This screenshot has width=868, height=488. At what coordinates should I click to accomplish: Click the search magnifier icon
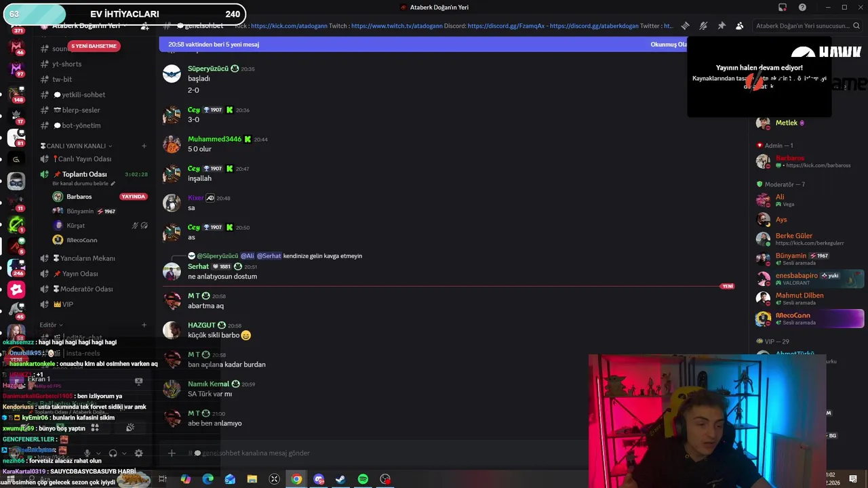click(856, 26)
